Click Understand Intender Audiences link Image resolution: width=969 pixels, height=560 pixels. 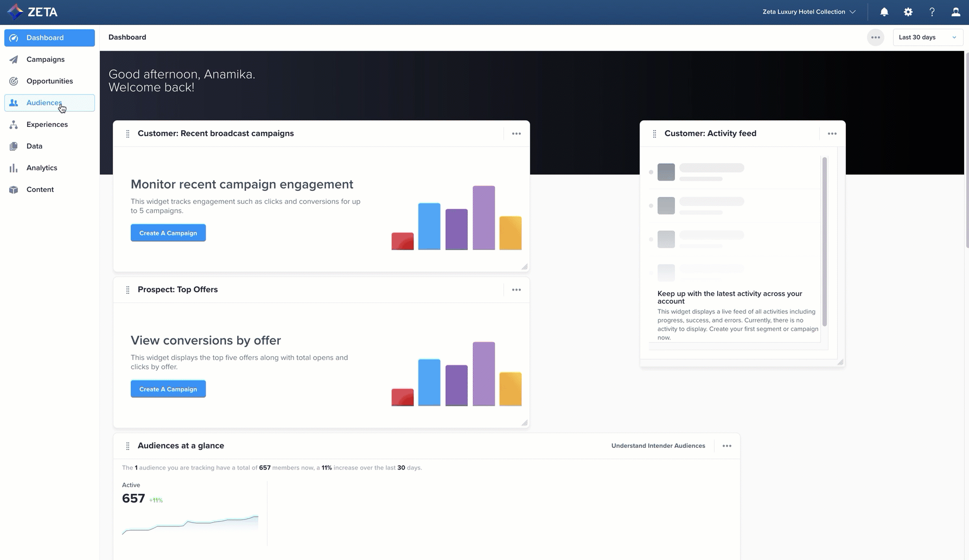[x=658, y=446]
